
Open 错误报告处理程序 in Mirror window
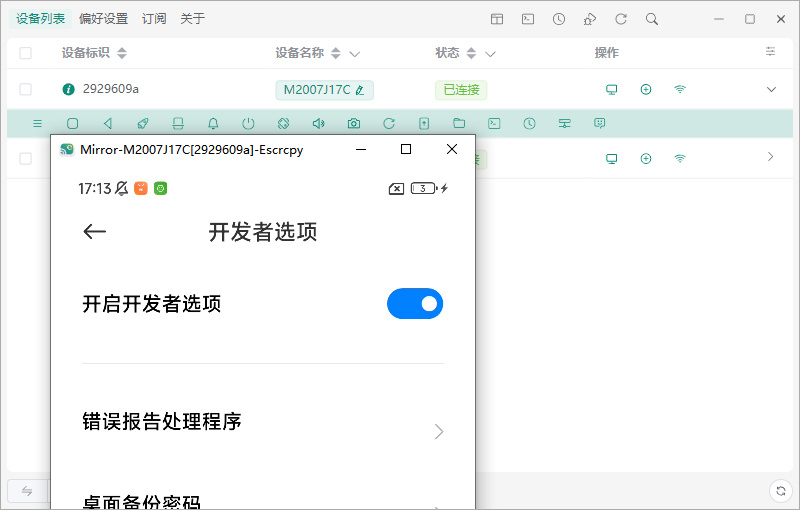click(x=263, y=422)
